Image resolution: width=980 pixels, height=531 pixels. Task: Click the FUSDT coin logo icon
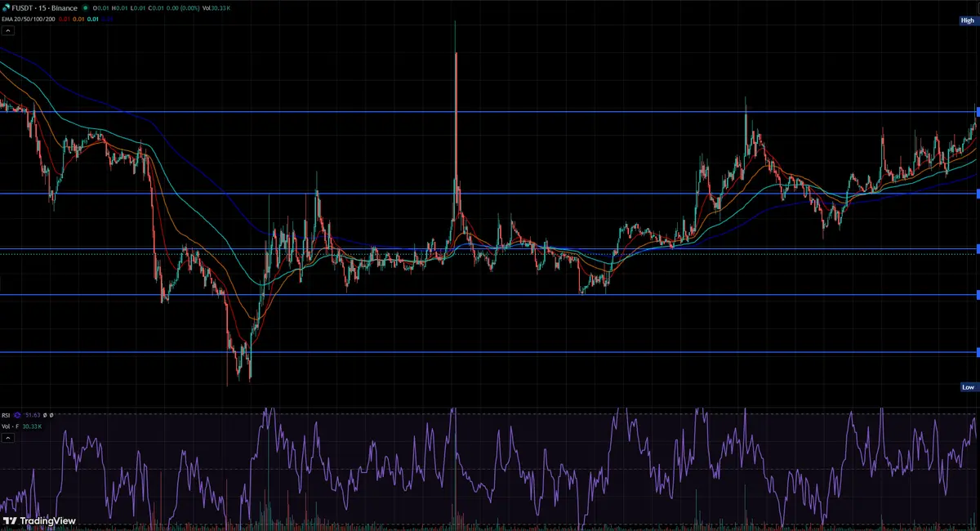pos(6,8)
